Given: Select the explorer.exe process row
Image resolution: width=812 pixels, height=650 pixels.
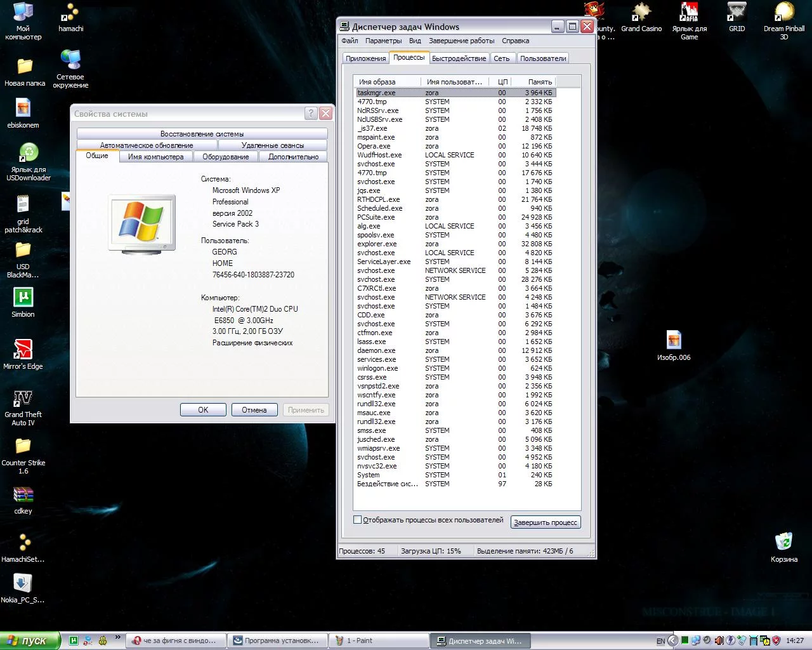Looking at the screenshot, I should (x=377, y=244).
